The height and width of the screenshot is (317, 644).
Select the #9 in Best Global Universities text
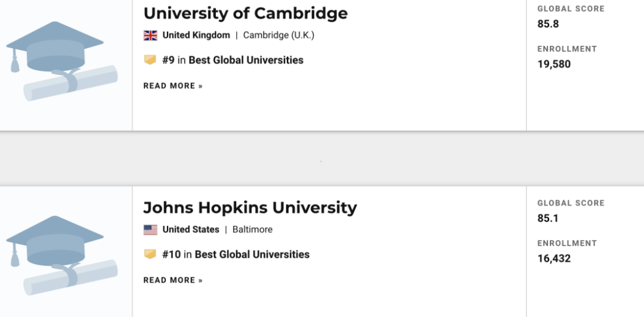click(233, 60)
